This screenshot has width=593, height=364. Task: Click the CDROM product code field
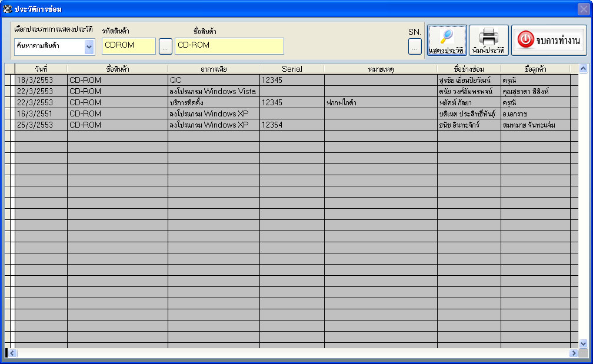[128, 46]
